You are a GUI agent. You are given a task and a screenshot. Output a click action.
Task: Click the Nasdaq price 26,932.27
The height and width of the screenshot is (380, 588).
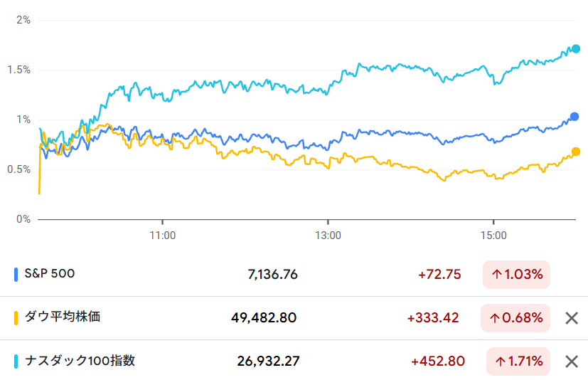coord(268,361)
